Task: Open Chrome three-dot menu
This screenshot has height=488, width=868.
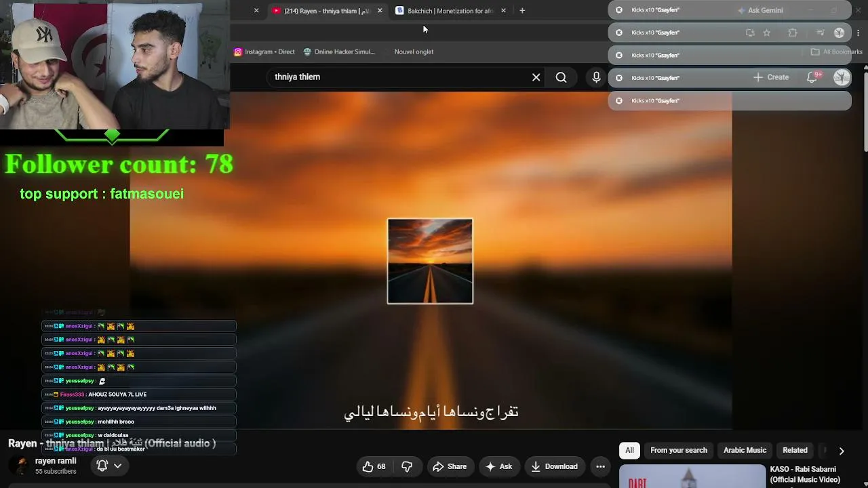Action: [858, 33]
